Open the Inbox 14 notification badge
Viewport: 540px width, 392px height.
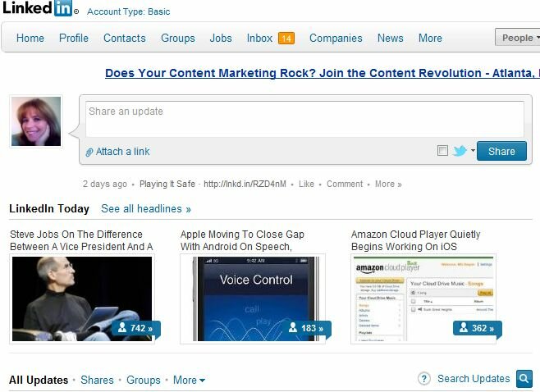(286, 39)
